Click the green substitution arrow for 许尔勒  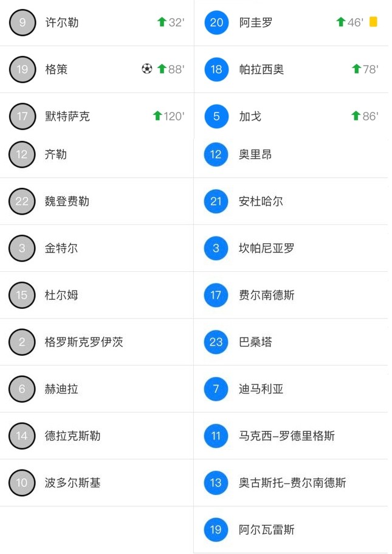pyautogui.click(x=162, y=23)
